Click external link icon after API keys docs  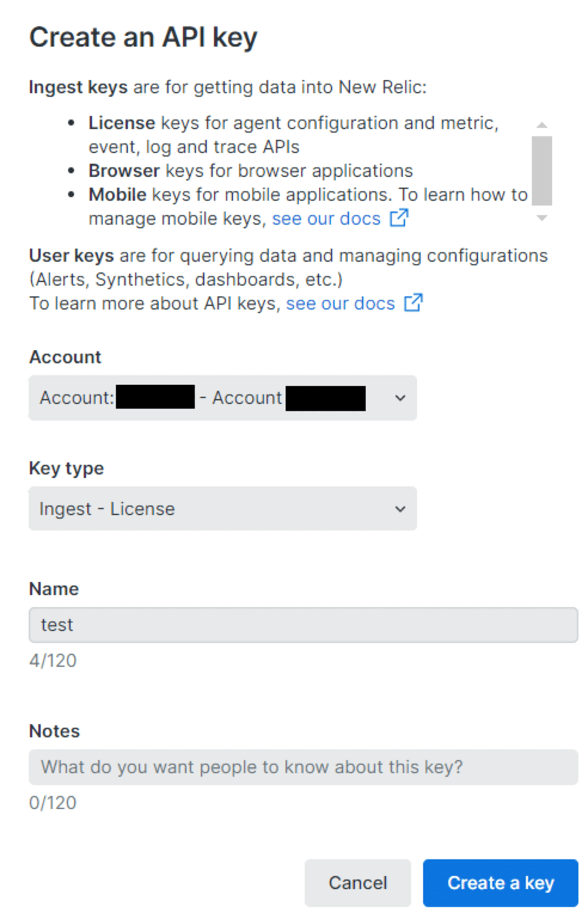tap(414, 303)
